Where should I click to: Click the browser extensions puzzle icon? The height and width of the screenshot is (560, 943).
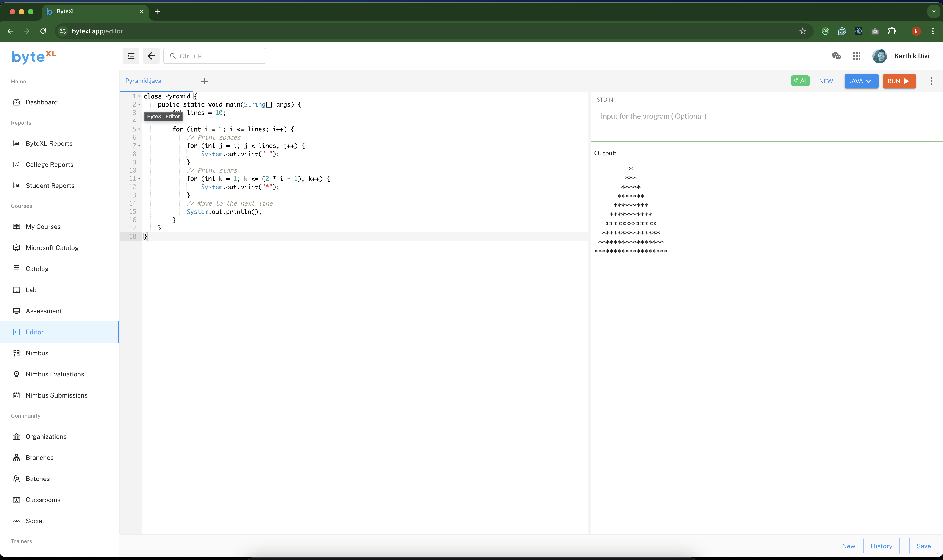coord(892,31)
